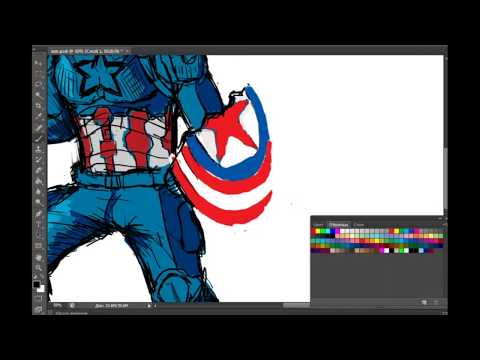
Task: Pick the yellow swatch in top row
Action: coord(318,231)
